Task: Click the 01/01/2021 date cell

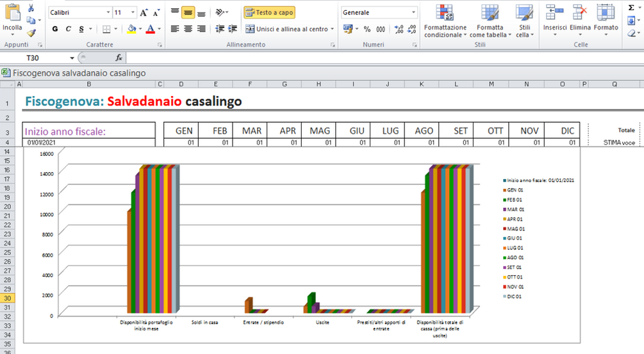Action: click(x=88, y=142)
